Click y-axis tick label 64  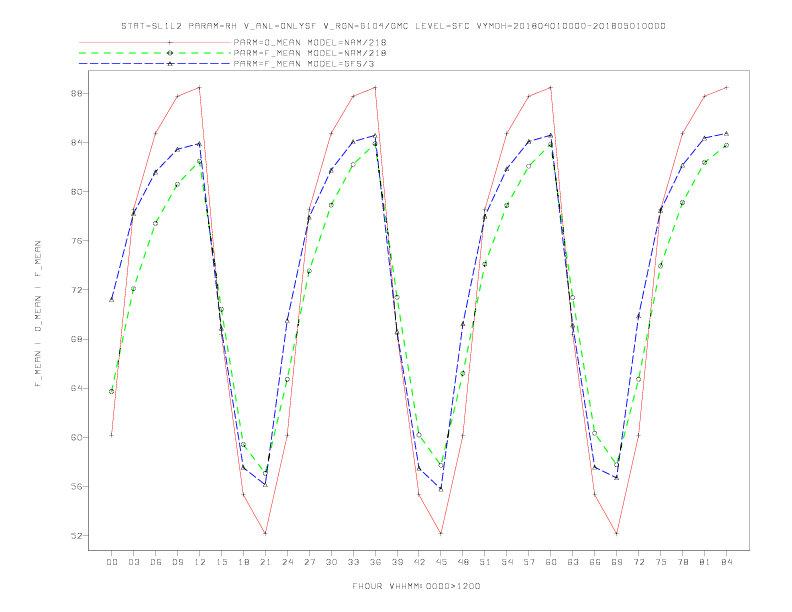[x=77, y=388]
